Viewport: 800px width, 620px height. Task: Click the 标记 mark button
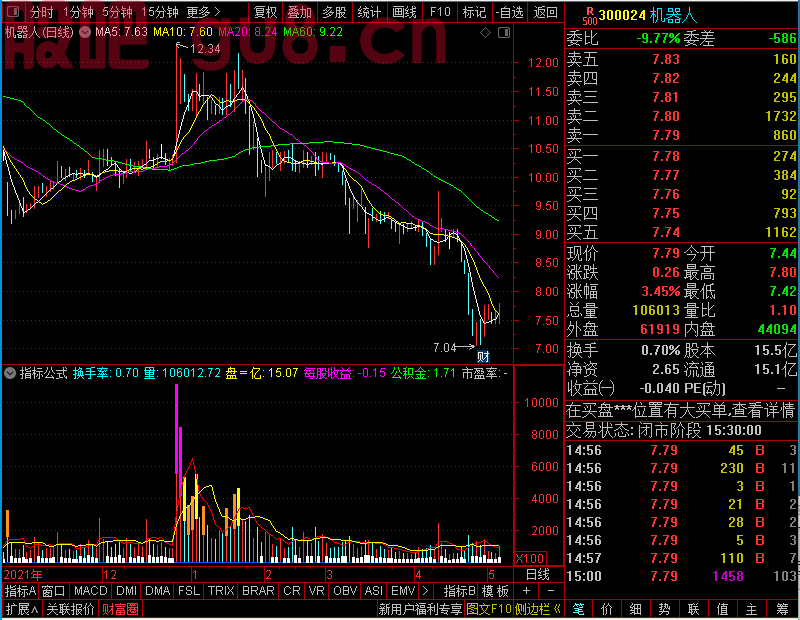474,12
